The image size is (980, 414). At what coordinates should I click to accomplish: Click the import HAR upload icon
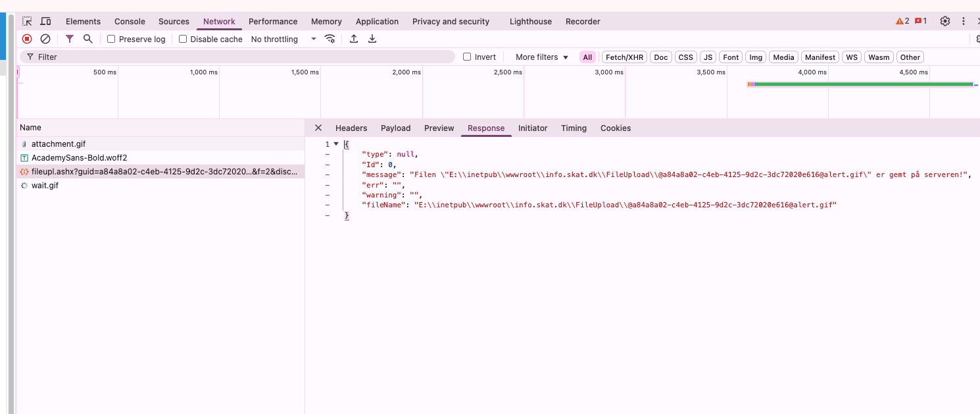tap(354, 39)
